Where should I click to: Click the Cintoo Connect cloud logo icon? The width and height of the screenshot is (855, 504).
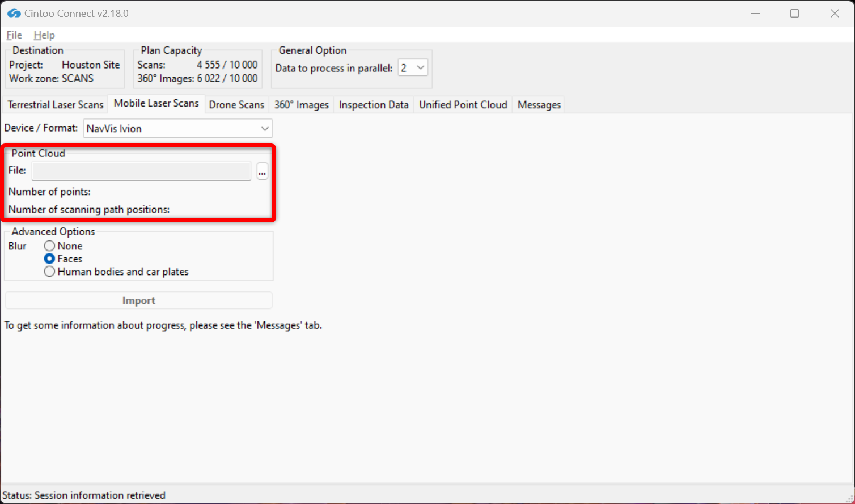14,13
